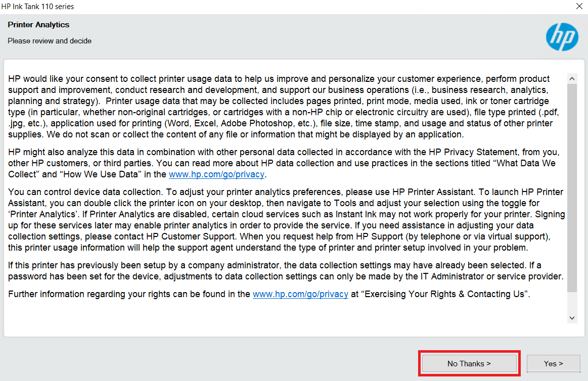The width and height of the screenshot is (588, 381).
Task: Click the "Please review and decide" subtitle
Action: 50,41
